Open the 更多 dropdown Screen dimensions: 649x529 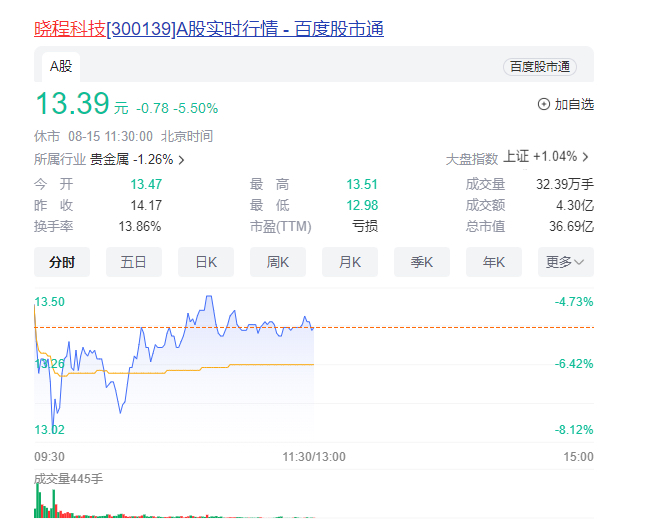(x=566, y=262)
